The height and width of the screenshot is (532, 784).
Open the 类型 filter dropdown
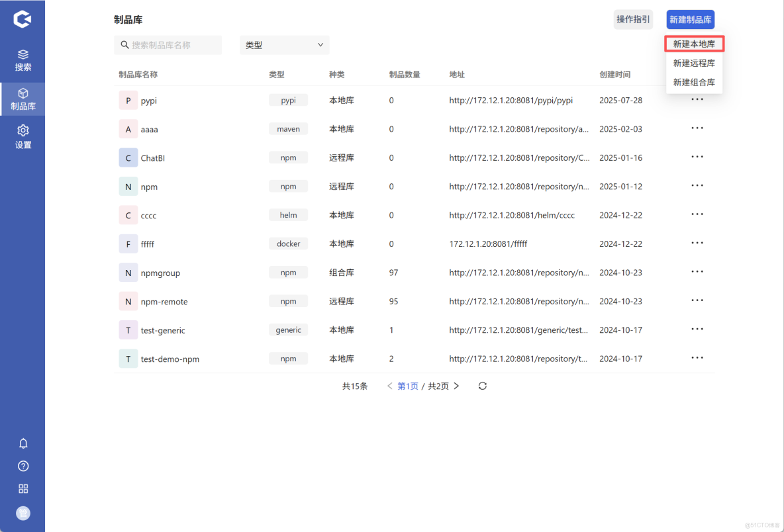[x=284, y=44]
